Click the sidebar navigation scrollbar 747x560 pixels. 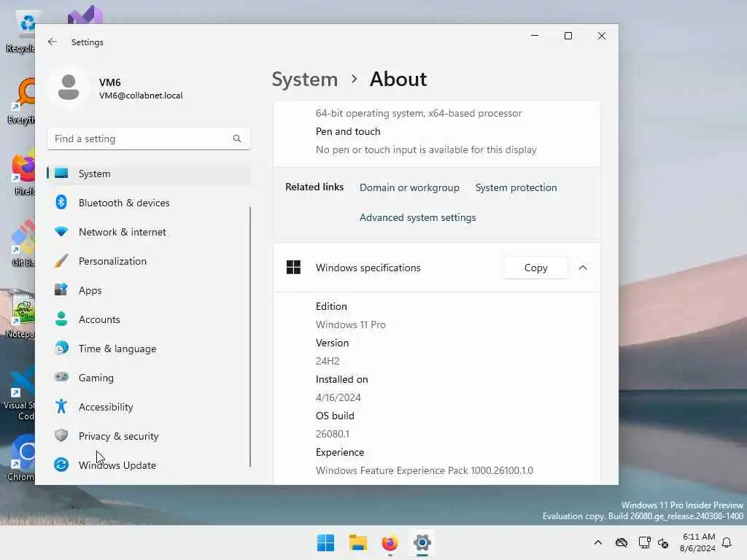[x=250, y=337]
